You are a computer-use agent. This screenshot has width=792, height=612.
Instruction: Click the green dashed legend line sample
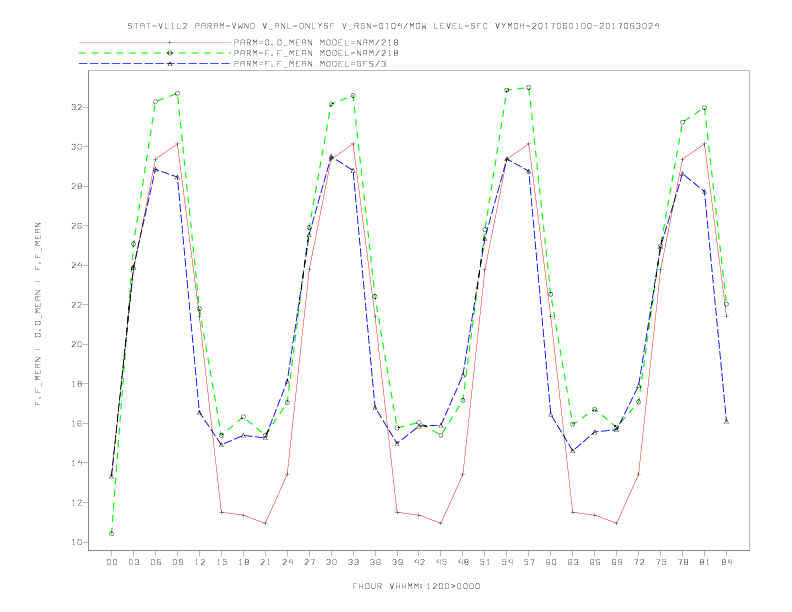155,53
